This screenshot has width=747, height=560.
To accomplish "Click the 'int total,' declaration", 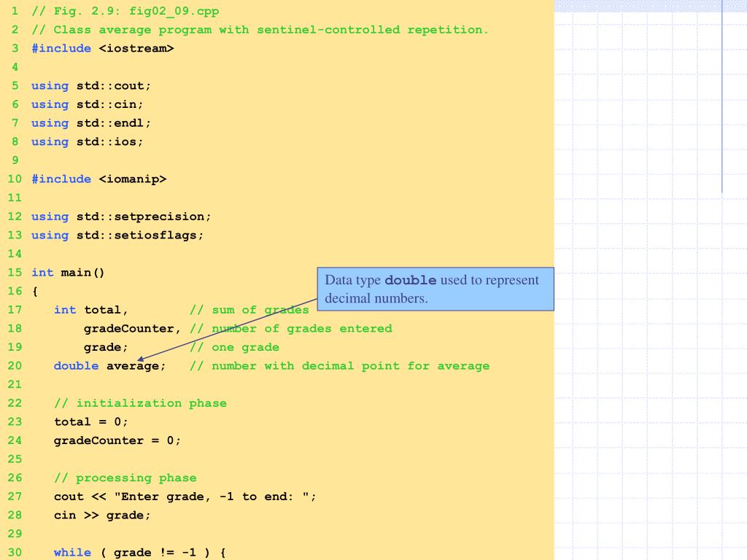I will coord(91,310).
